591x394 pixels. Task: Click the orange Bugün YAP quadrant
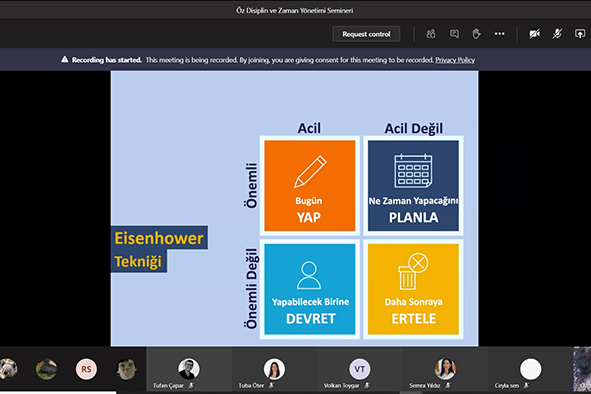[309, 186]
